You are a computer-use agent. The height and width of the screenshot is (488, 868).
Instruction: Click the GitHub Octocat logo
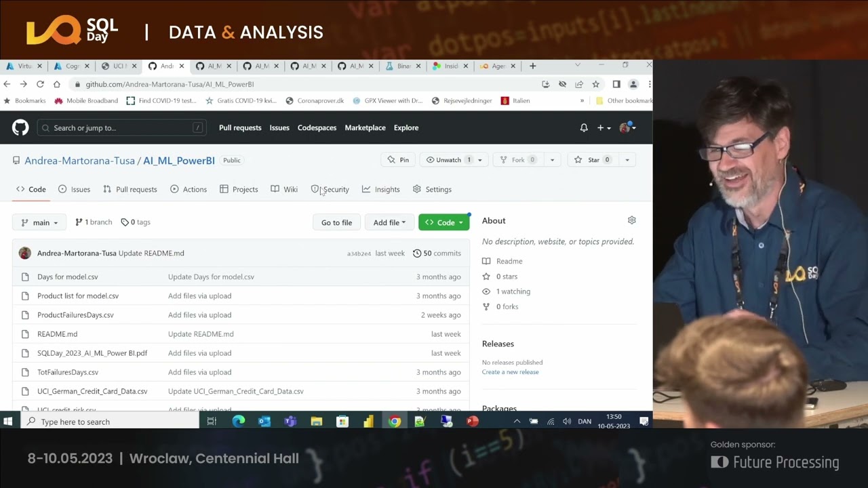20,127
